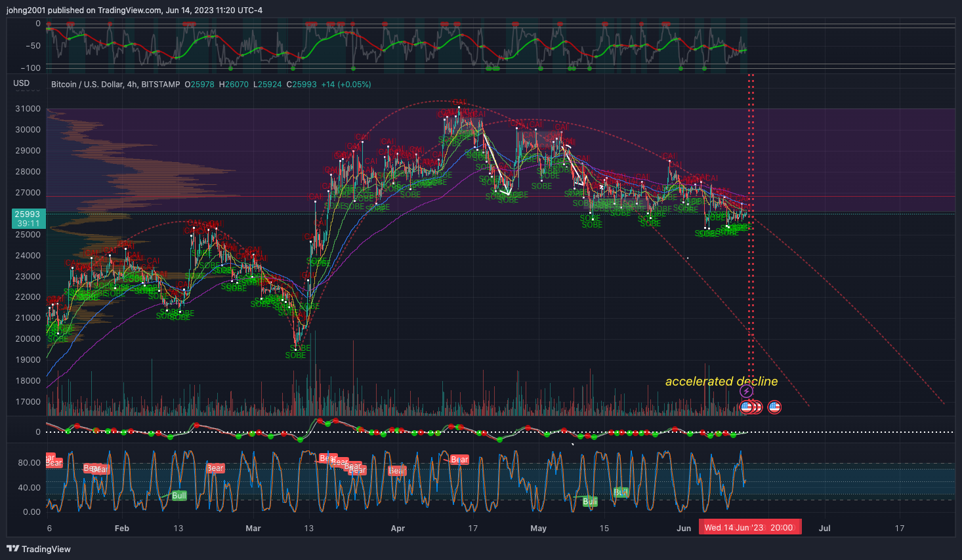The height and width of the screenshot is (560, 962).
Task: Click the TradingView logo at the bottom
Action: coord(39,549)
